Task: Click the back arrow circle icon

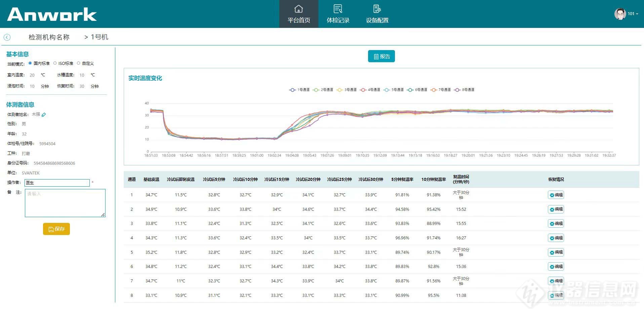Action: click(7, 37)
